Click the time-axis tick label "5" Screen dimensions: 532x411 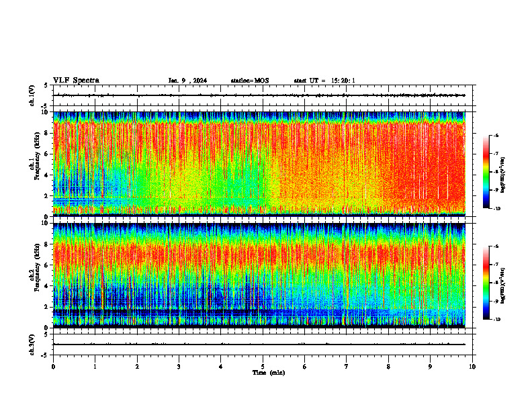[263, 367]
